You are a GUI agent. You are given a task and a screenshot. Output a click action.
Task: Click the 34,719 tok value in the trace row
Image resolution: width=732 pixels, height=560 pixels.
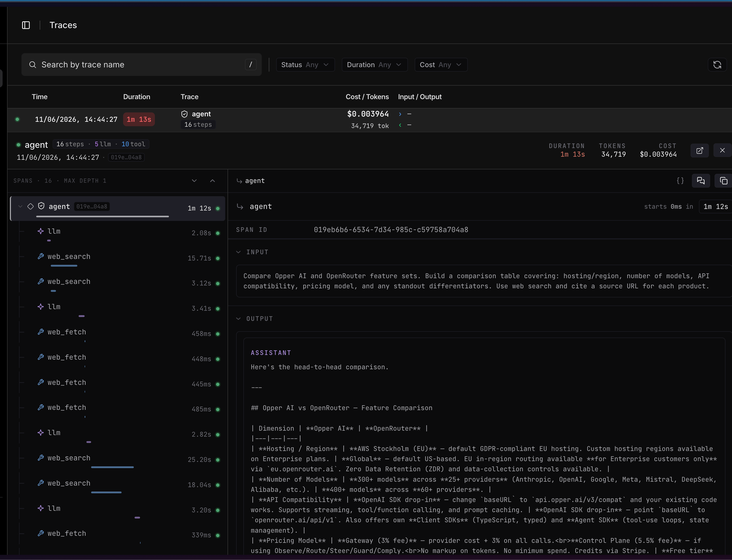(370, 126)
